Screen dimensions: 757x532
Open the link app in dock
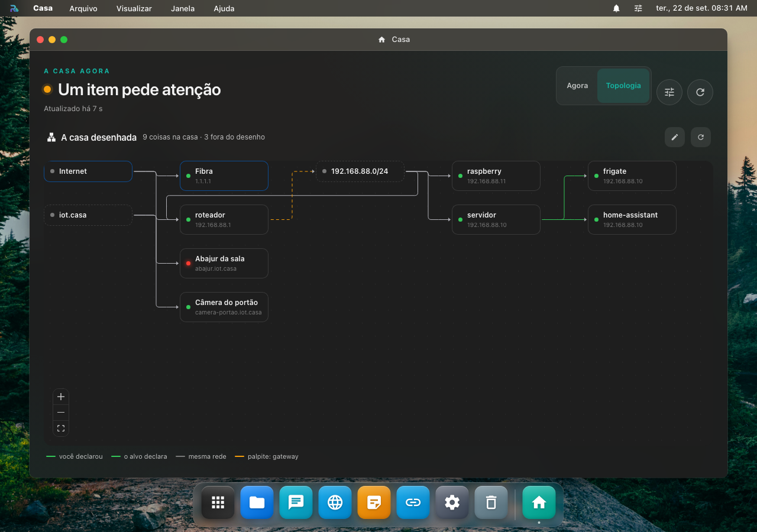point(413,502)
